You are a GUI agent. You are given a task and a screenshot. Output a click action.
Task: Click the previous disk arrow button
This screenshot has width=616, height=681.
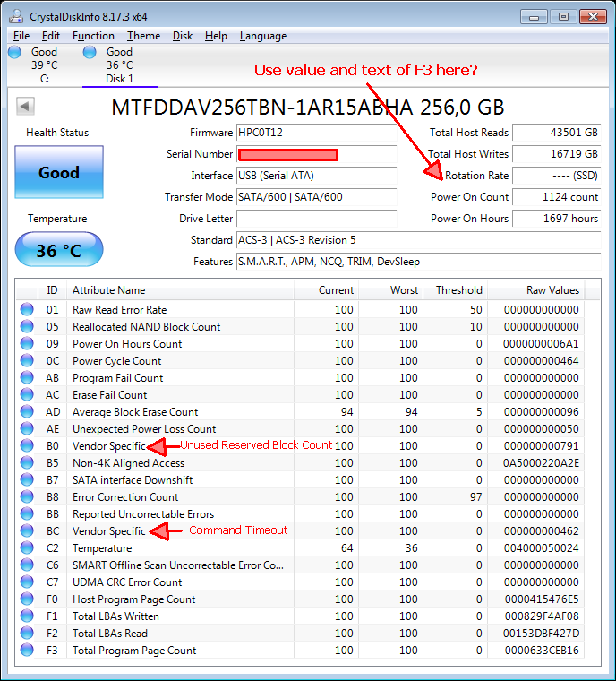click(x=25, y=107)
